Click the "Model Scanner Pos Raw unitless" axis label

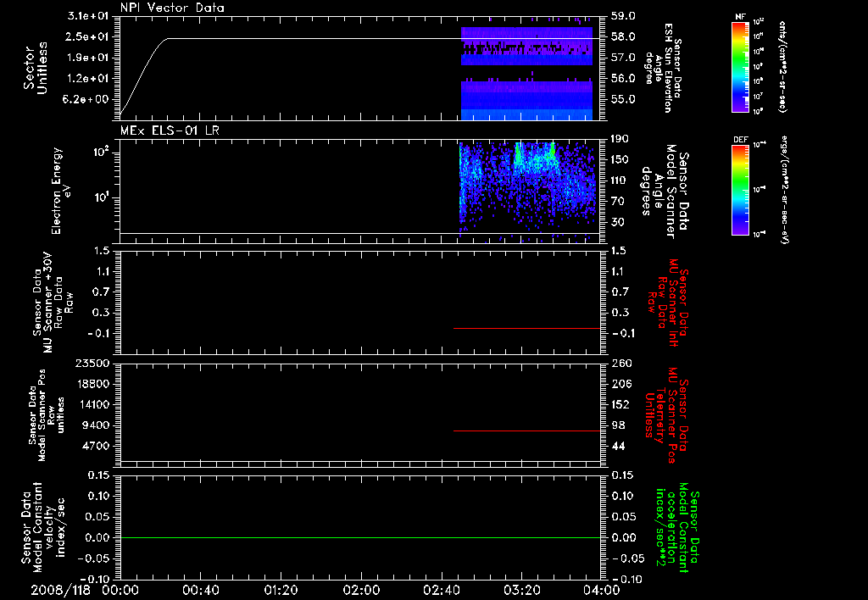click(x=47, y=414)
